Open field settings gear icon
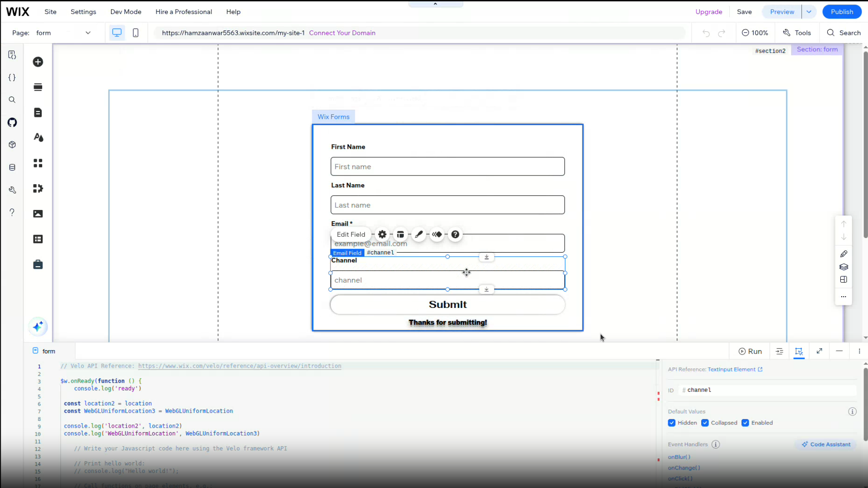This screenshot has width=868, height=488. pyautogui.click(x=382, y=234)
